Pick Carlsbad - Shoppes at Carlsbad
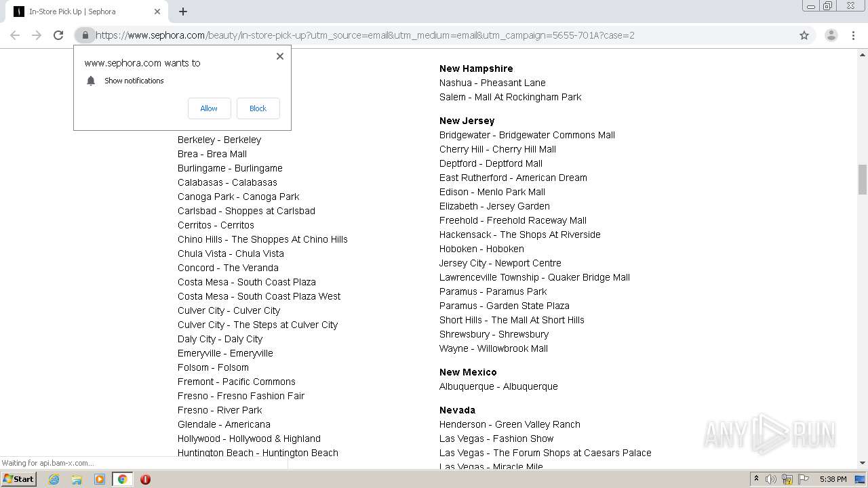The image size is (868, 488). (246, 211)
